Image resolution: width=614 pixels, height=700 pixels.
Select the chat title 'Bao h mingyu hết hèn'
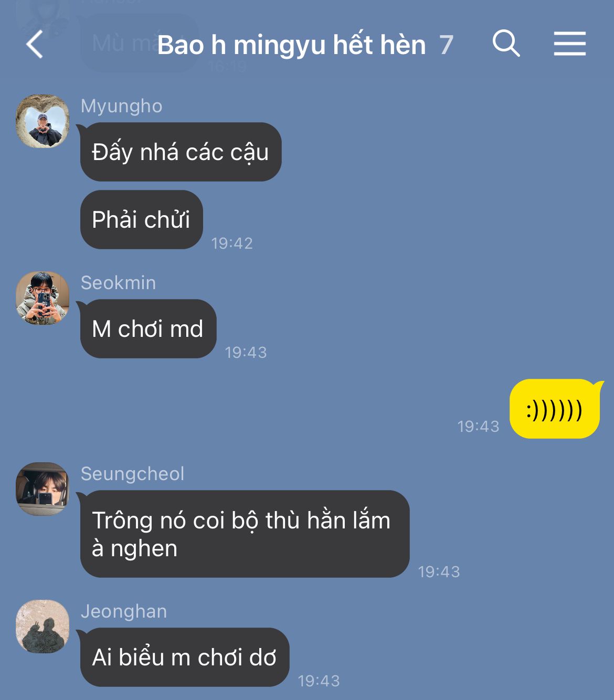click(291, 45)
